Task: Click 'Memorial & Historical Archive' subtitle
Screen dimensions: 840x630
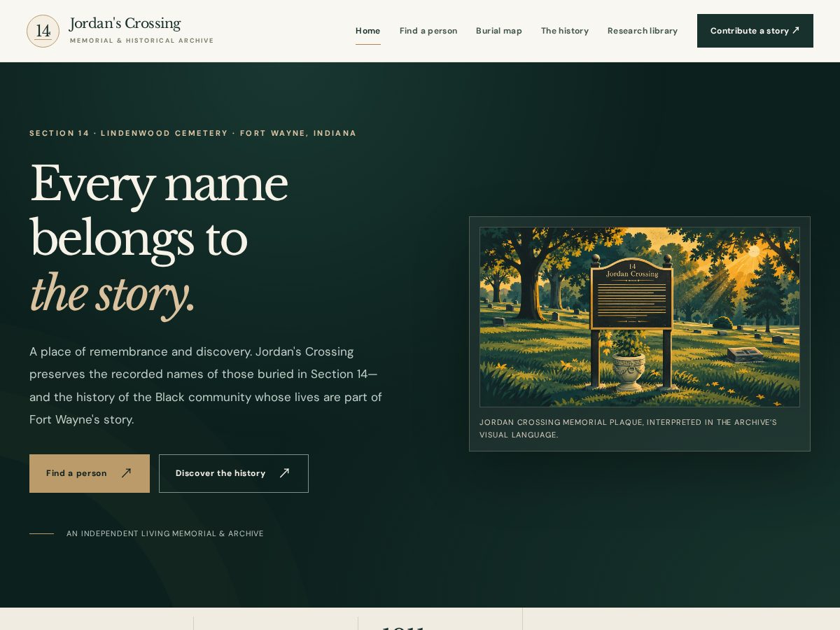Action: click(142, 41)
